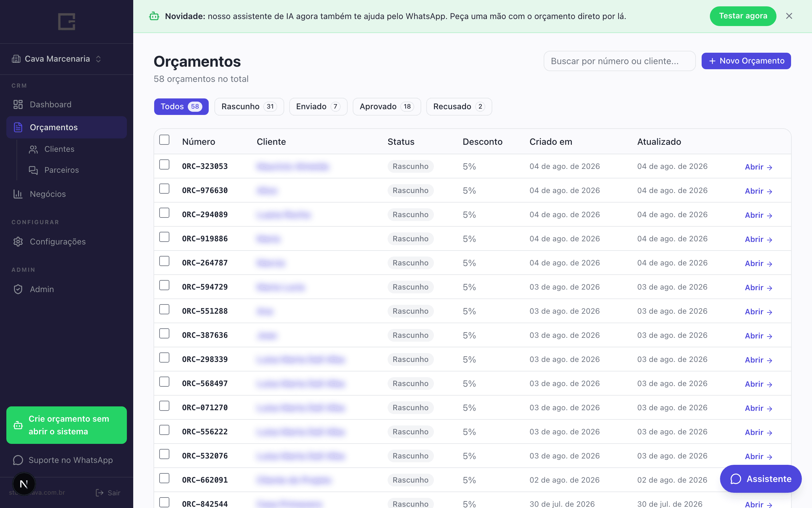812x508 pixels.
Task: Click the Assistente chat bubble button
Action: point(761,479)
